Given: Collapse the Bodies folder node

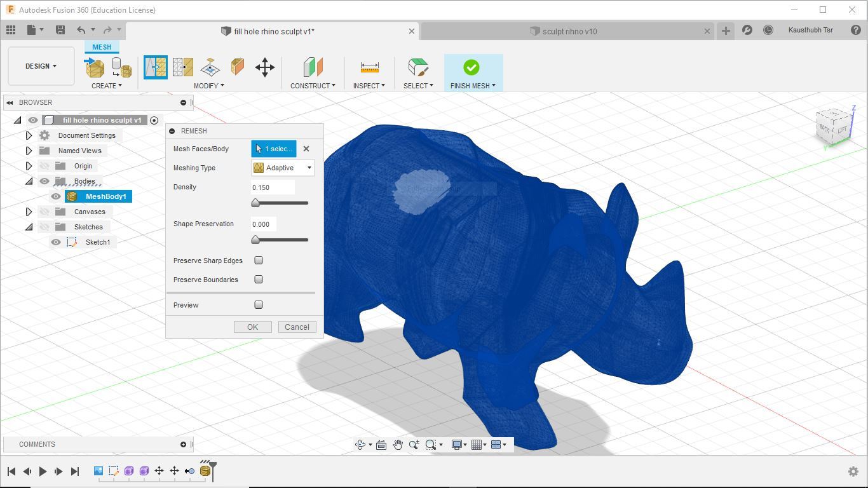Looking at the screenshot, I should [29, 181].
